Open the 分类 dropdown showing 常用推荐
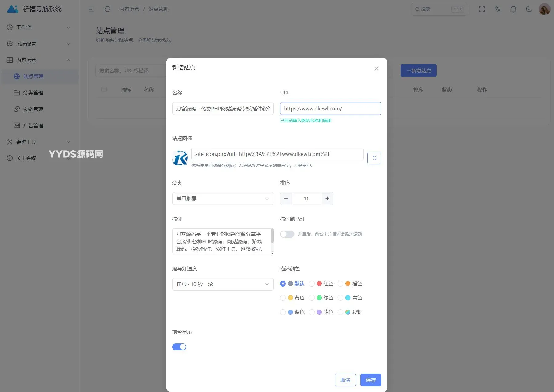 point(223,199)
